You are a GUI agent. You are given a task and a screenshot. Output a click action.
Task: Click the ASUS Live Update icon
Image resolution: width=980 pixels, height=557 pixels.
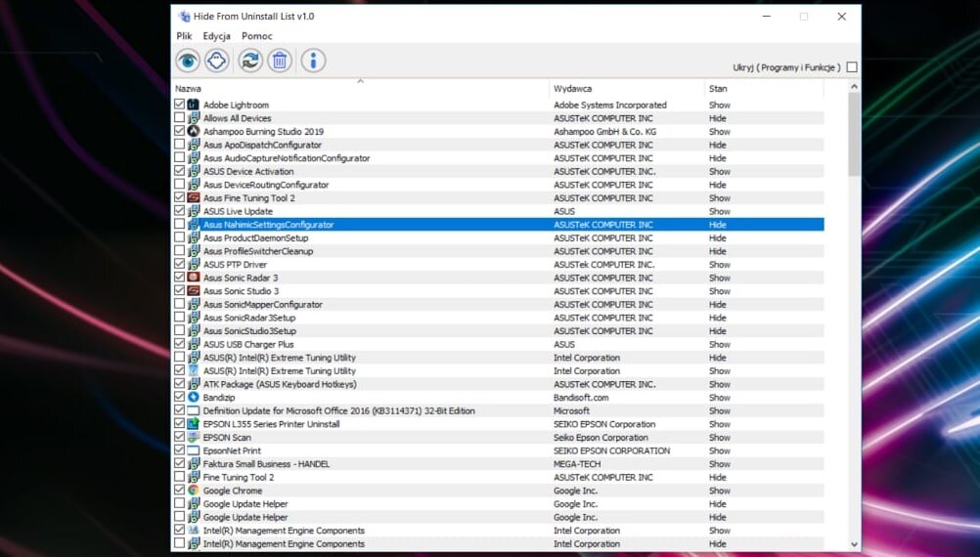coord(193,211)
